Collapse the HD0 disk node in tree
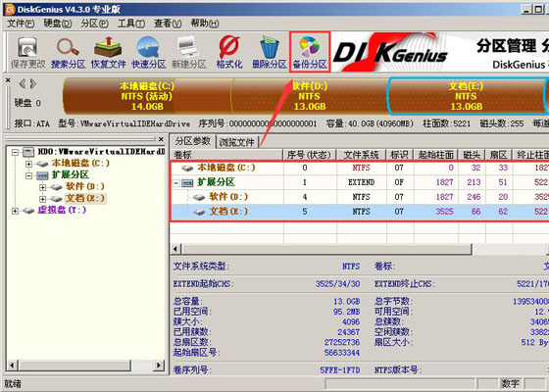This screenshot has height=392, width=549. click(x=15, y=152)
